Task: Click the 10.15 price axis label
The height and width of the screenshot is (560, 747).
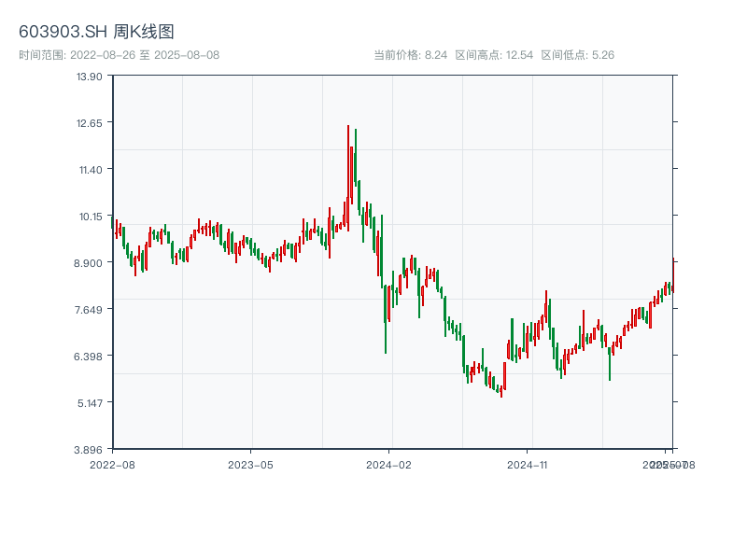Action: point(90,216)
